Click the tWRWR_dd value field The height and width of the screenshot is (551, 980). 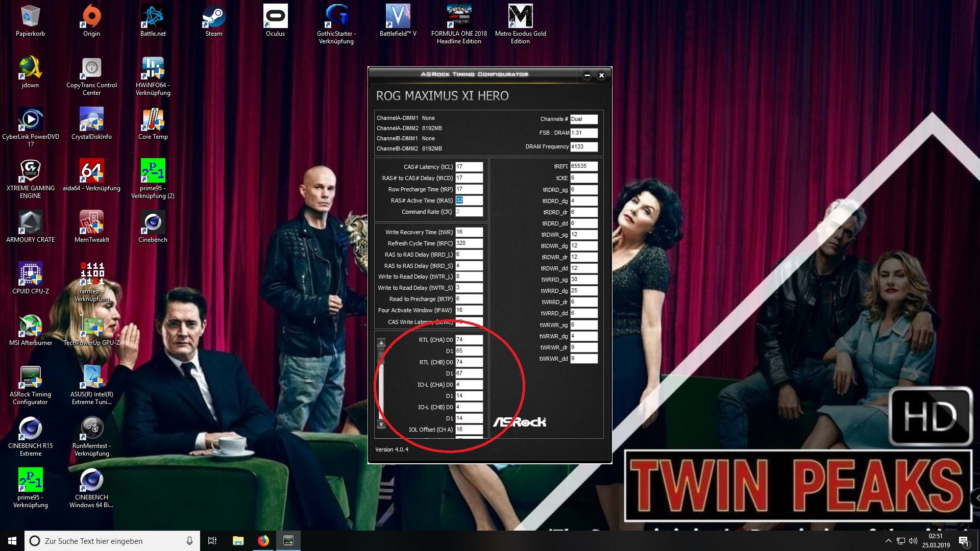click(x=583, y=359)
